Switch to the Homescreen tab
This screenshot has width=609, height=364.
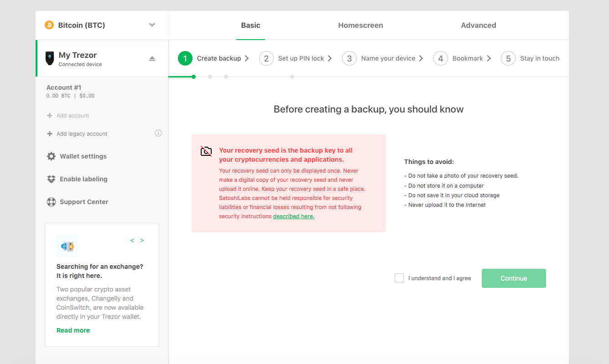coord(360,26)
